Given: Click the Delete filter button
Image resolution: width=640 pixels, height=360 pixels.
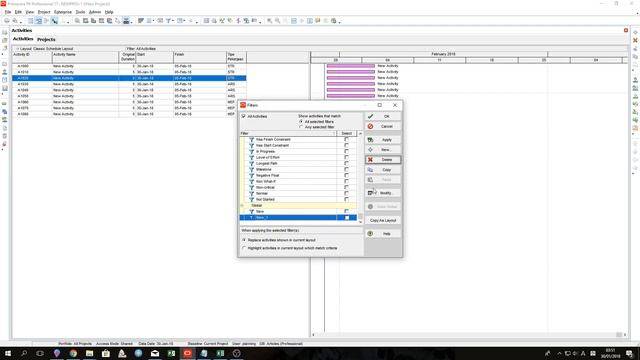Looking at the screenshot, I should coord(383,160).
